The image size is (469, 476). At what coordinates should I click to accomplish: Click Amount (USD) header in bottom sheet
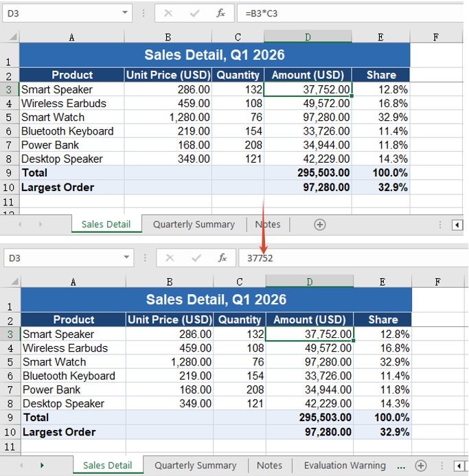pyautogui.click(x=310, y=319)
